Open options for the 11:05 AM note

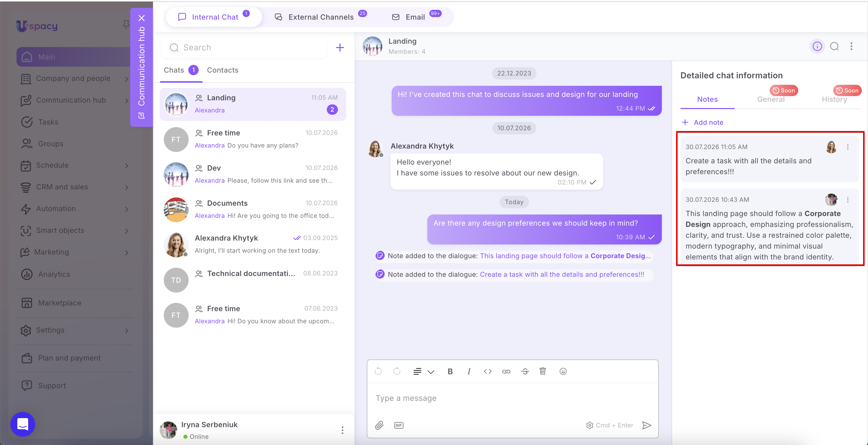[848, 147]
